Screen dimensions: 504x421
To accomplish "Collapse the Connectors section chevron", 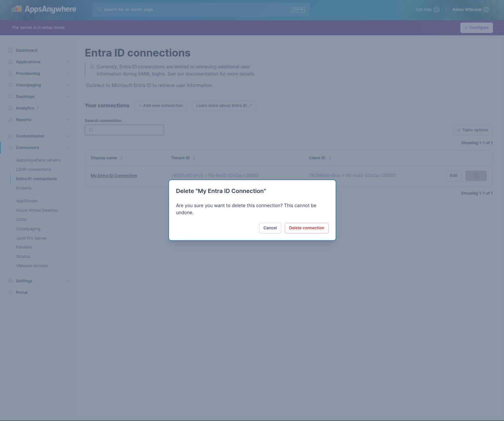I will coord(67,148).
